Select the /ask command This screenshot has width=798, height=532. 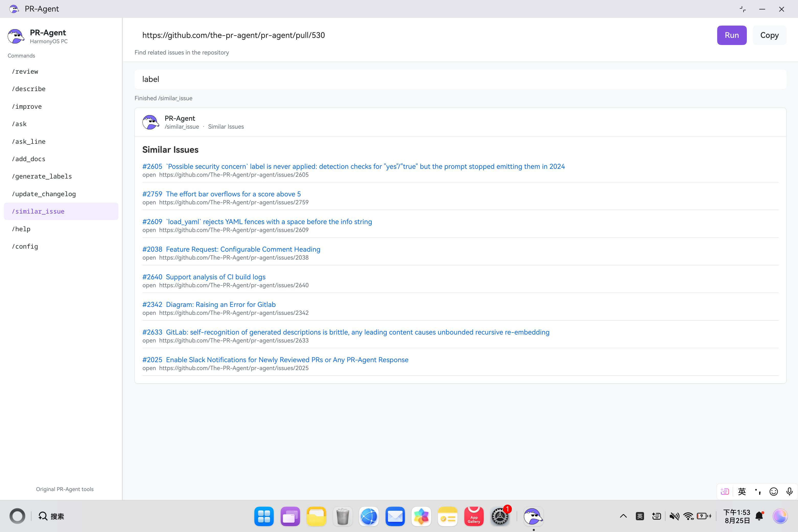click(x=61, y=124)
